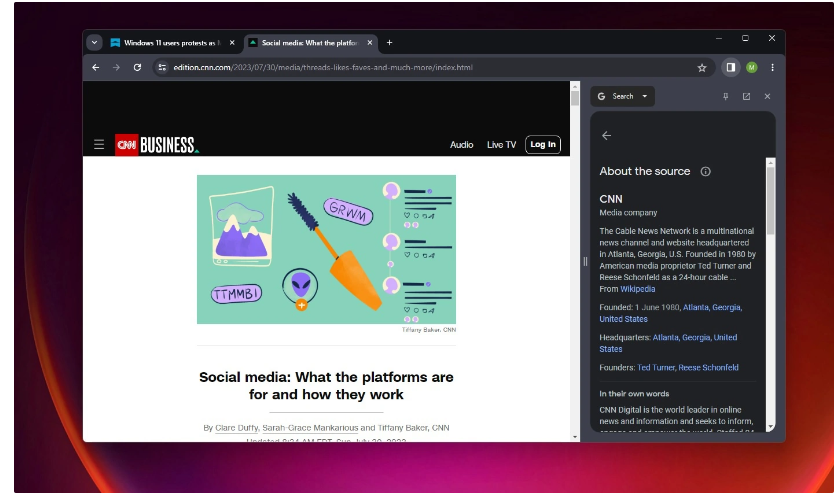
Task: Click the red CNN logo
Action: (x=127, y=145)
